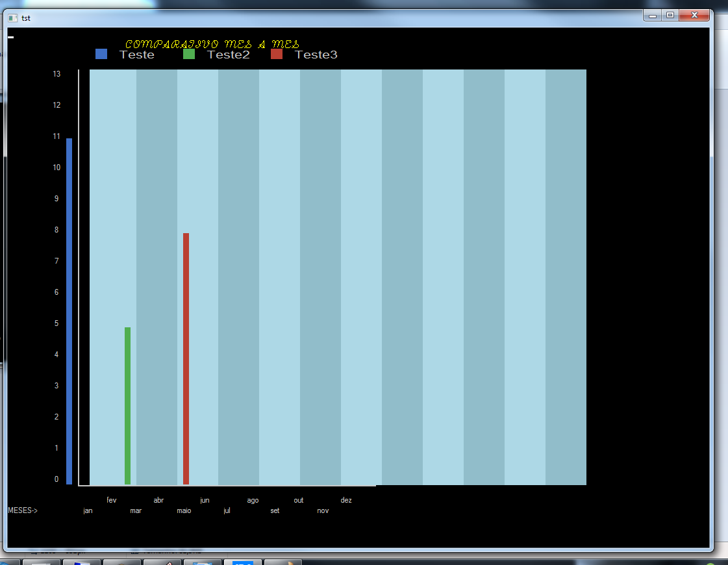Click the nov month label
728x565 pixels.
[x=323, y=510]
